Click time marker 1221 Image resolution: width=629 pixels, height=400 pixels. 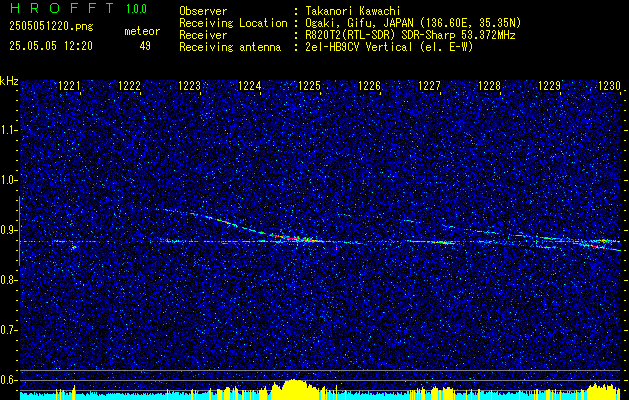click(69, 86)
